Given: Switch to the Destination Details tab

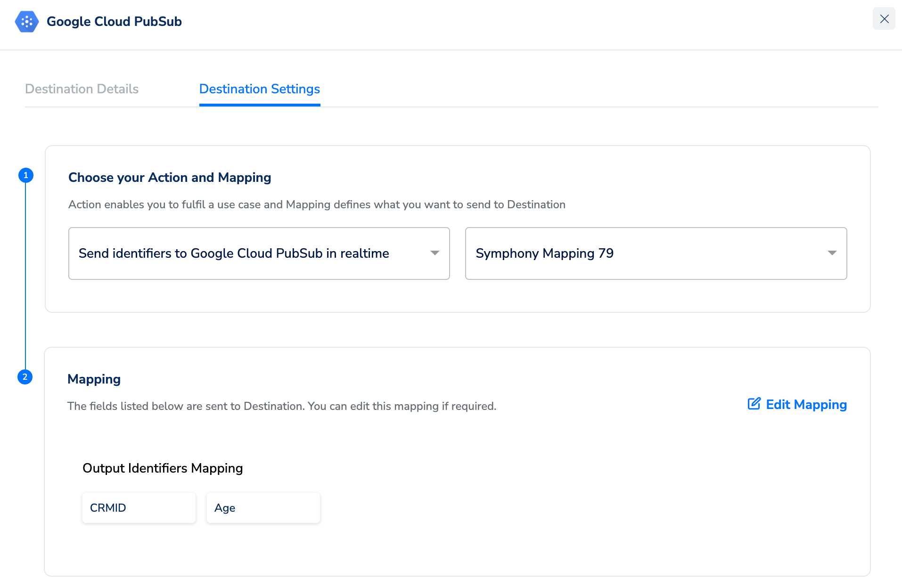Looking at the screenshot, I should tap(82, 89).
